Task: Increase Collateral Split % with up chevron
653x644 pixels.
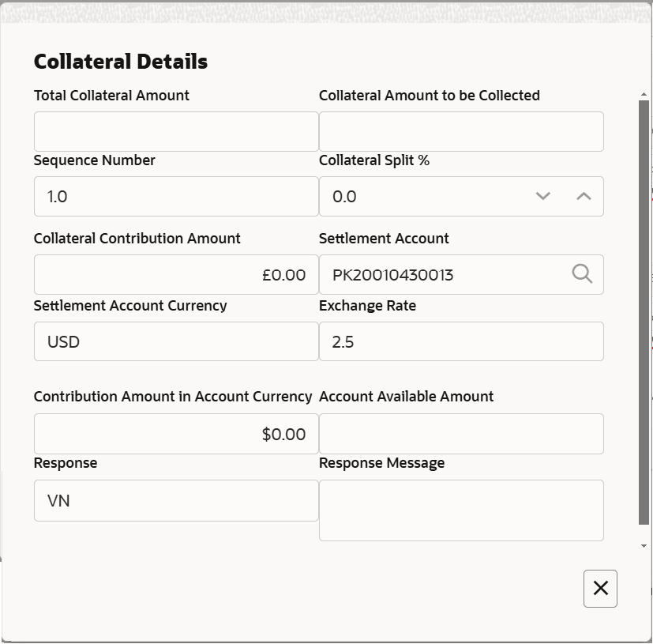Action: click(584, 196)
